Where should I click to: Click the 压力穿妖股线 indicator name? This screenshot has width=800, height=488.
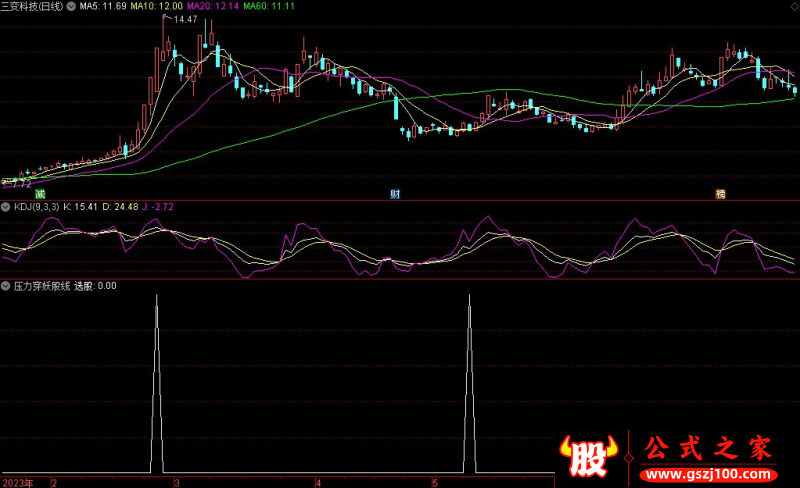41,285
